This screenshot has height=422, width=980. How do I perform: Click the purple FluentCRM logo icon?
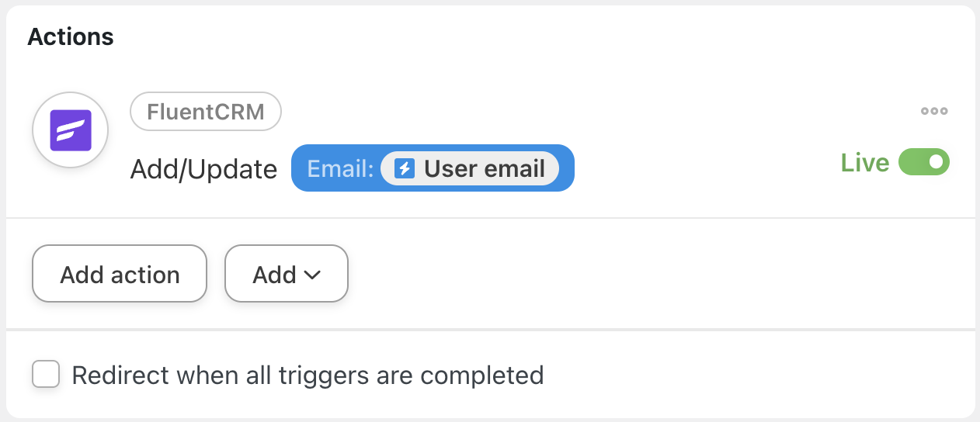coord(71,130)
